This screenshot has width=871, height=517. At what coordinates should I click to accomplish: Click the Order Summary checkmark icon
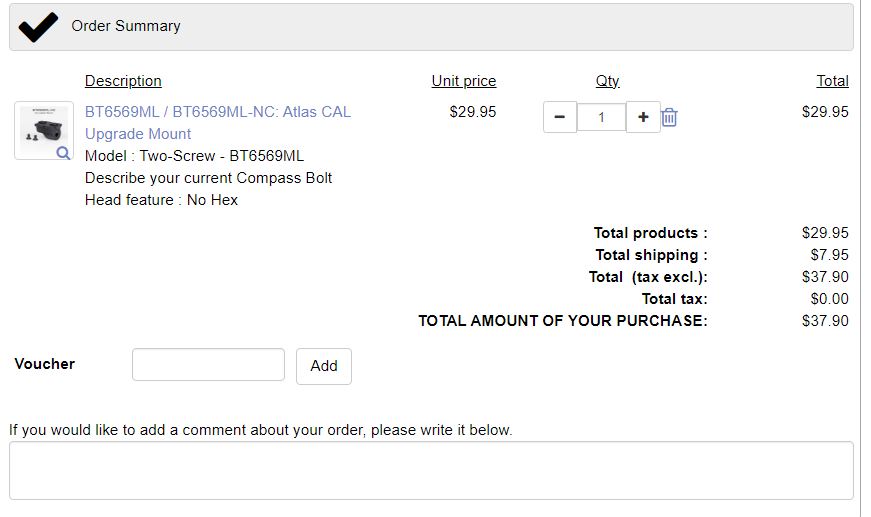(x=38, y=27)
